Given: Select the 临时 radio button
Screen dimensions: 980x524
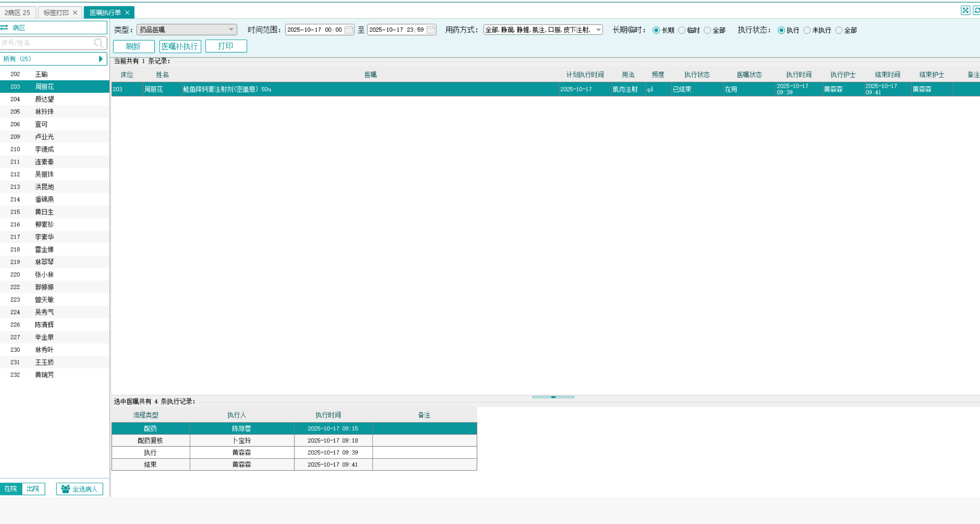Looking at the screenshot, I should coord(682,30).
